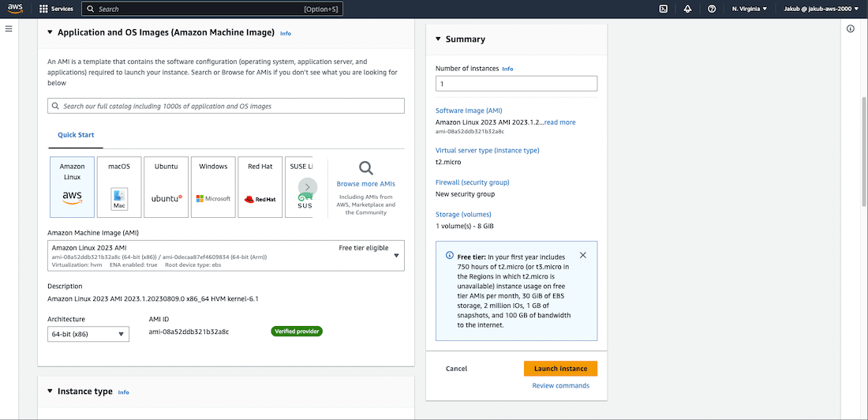Click the AWS logo home icon
The image size is (868, 420).
pyautogui.click(x=15, y=9)
